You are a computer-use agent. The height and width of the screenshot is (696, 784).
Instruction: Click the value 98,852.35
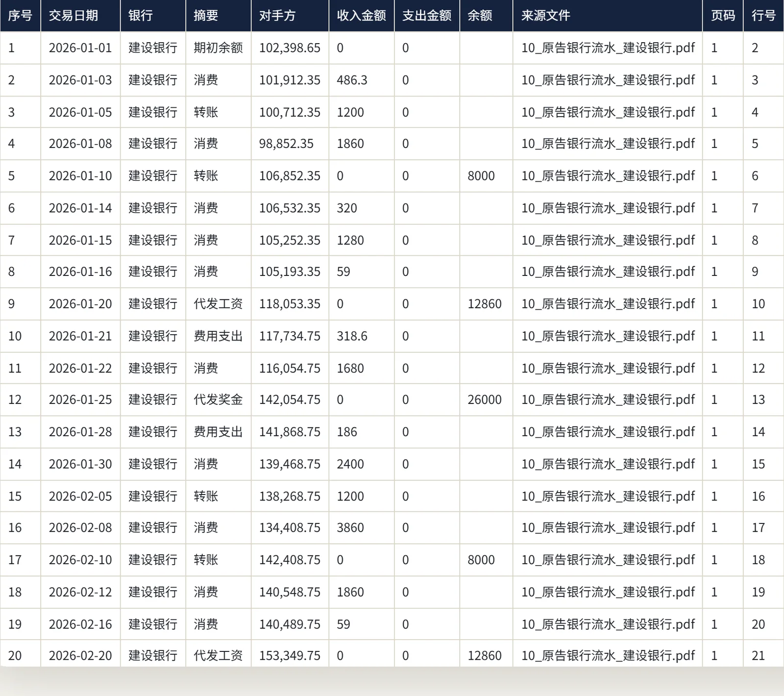pyautogui.click(x=286, y=144)
